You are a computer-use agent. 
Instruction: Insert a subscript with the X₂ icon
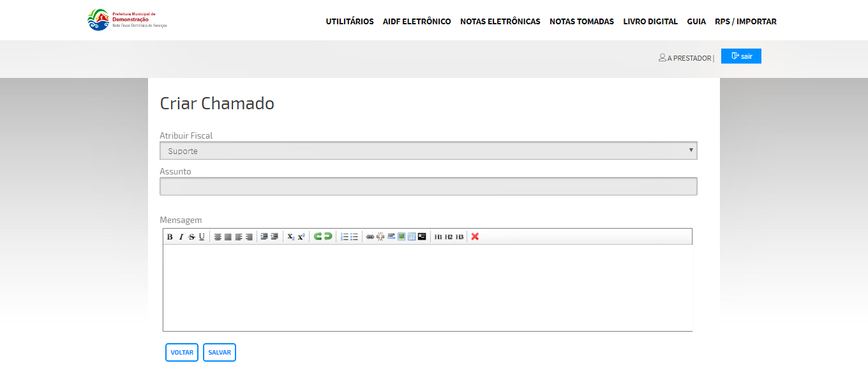click(x=291, y=237)
